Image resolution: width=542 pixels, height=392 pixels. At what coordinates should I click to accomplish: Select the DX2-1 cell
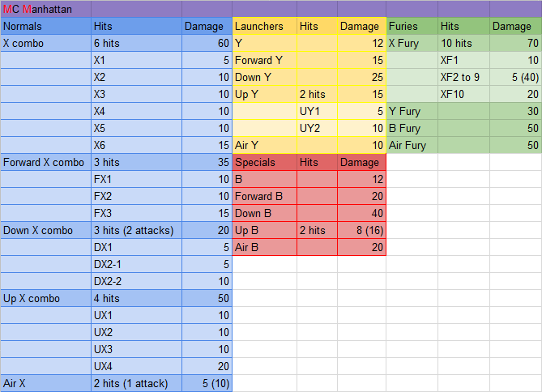click(x=137, y=264)
